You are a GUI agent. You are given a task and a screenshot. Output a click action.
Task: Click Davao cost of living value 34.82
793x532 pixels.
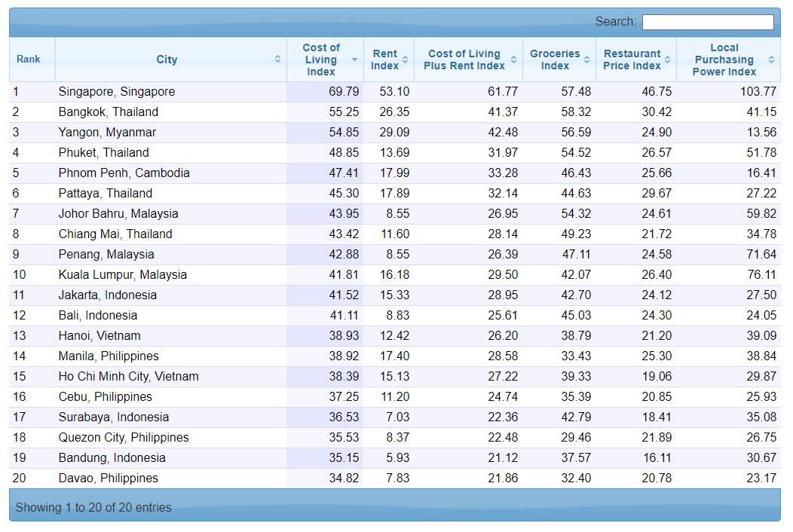click(344, 478)
